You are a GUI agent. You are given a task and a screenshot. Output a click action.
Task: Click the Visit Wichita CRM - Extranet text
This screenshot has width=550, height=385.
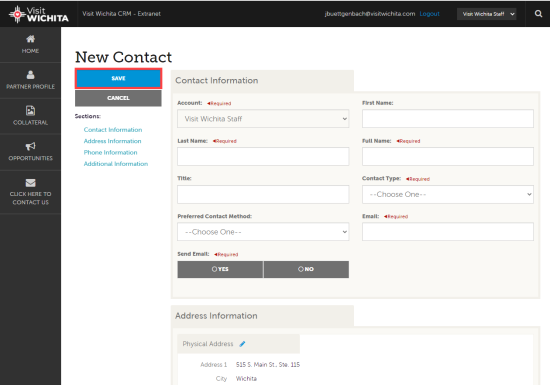tap(121, 14)
